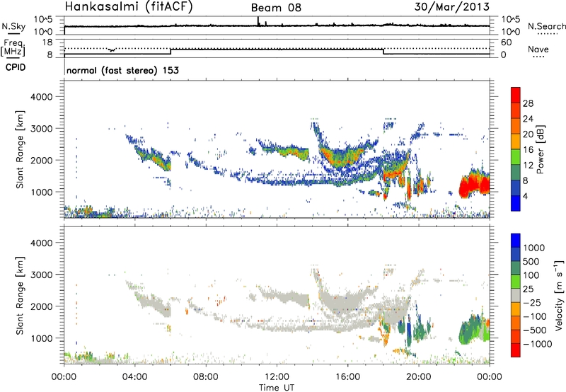
Task: Click the '20:00' time axis tick label
Action: pyautogui.click(x=419, y=377)
